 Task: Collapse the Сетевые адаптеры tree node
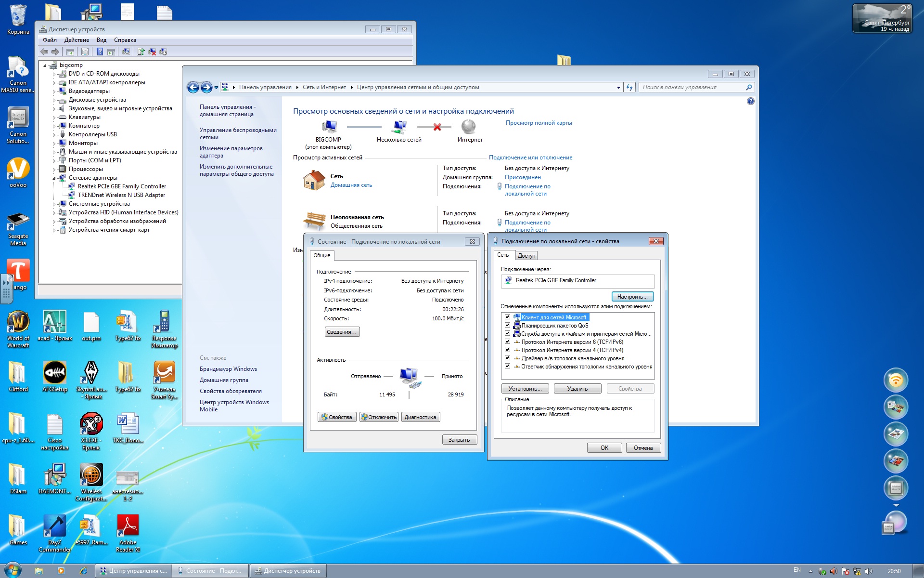click(54, 178)
